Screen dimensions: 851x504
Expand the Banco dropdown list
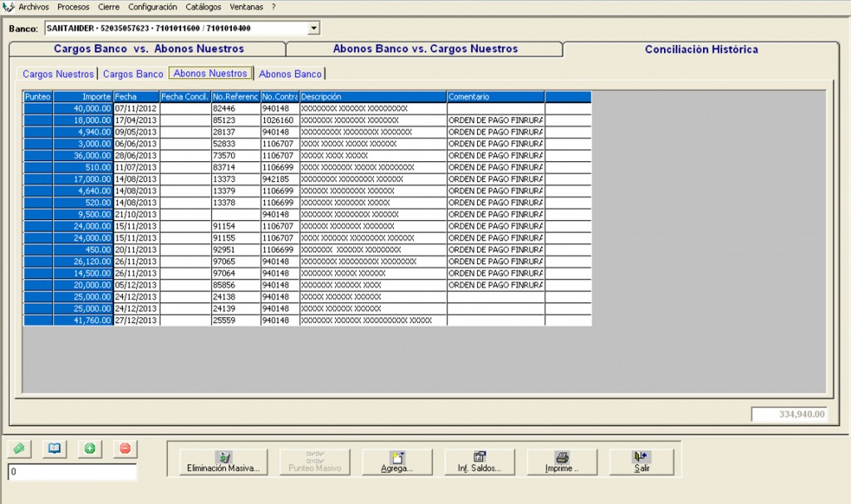coord(313,29)
